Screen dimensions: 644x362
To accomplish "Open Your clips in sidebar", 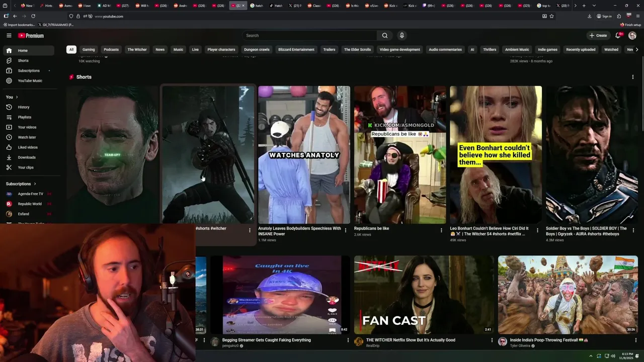I will (x=28, y=167).
